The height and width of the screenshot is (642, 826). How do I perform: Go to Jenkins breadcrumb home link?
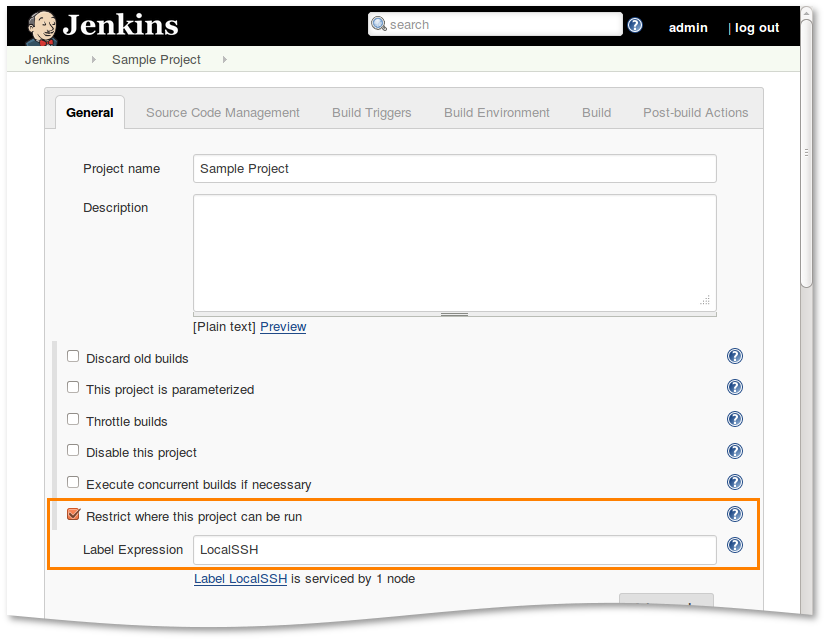[x=47, y=60]
